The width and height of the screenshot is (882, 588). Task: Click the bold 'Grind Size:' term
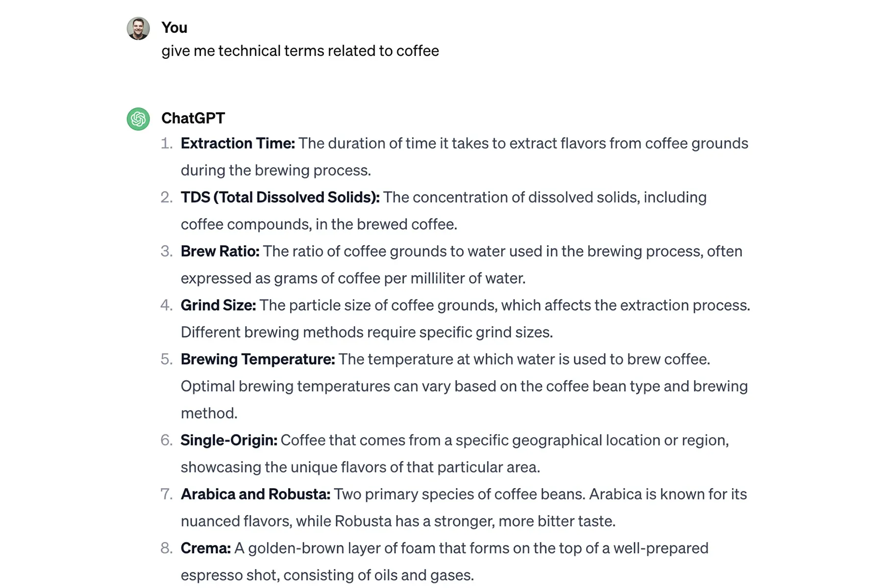(x=218, y=305)
